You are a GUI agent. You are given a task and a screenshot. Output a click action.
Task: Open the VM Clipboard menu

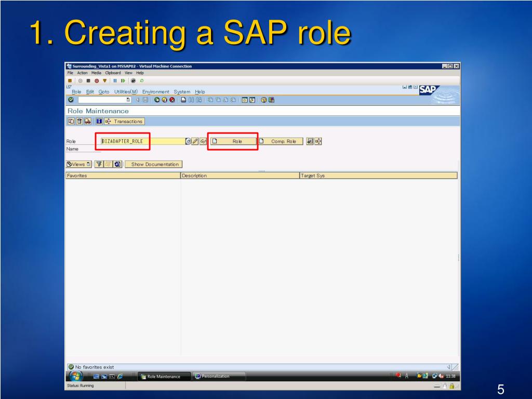[113, 73]
